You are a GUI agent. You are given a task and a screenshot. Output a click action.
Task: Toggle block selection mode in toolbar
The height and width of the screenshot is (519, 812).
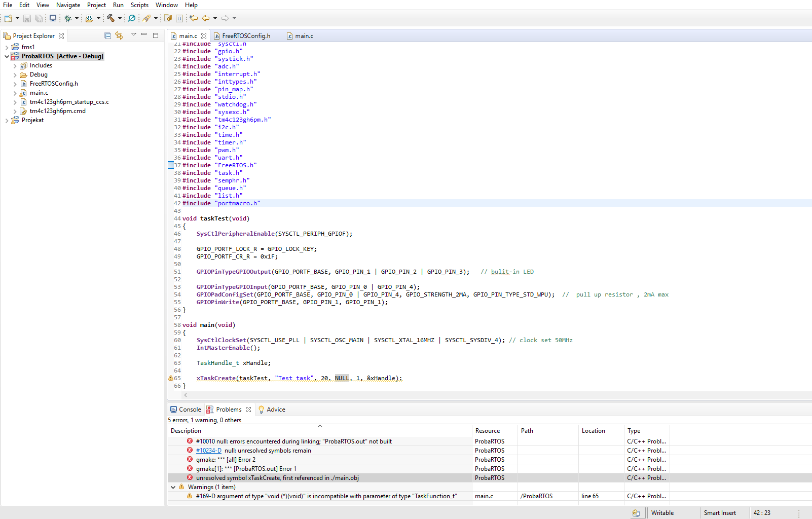pyautogui.click(x=179, y=18)
